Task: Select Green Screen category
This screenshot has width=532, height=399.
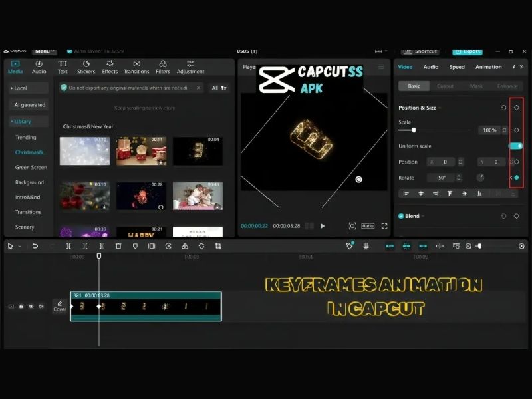Action: (31, 167)
